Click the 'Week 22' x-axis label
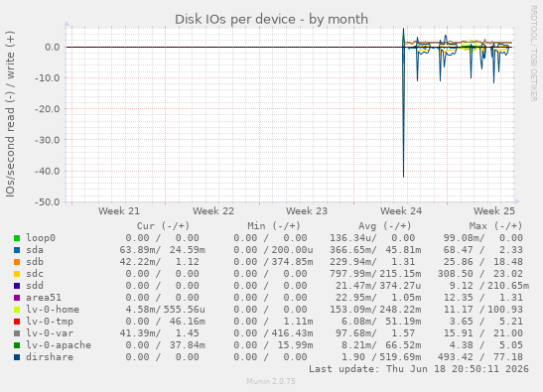 click(x=213, y=211)
